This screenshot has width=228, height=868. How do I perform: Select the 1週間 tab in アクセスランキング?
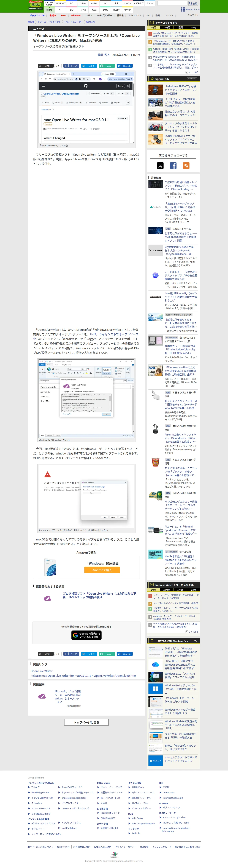[x=180, y=28]
